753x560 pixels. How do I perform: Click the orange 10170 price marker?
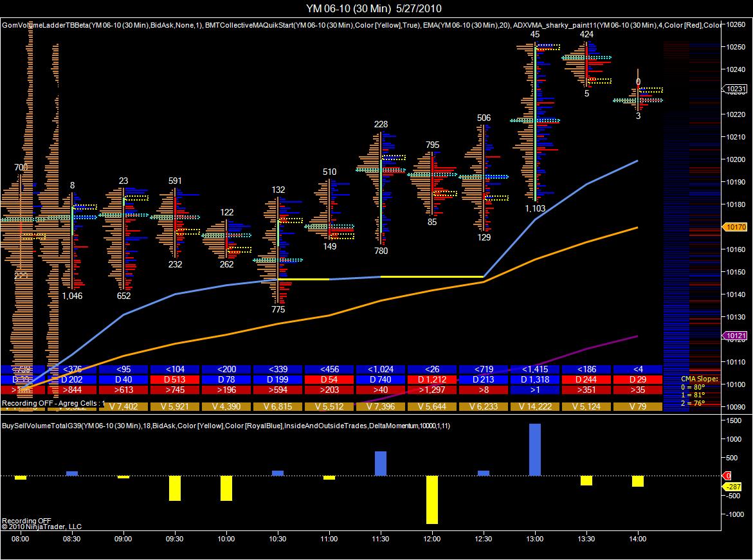coord(735,227)
